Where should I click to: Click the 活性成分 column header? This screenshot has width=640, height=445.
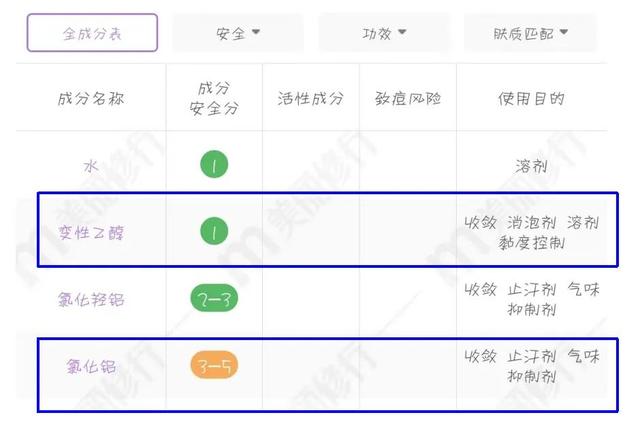[x=311, y=98]
